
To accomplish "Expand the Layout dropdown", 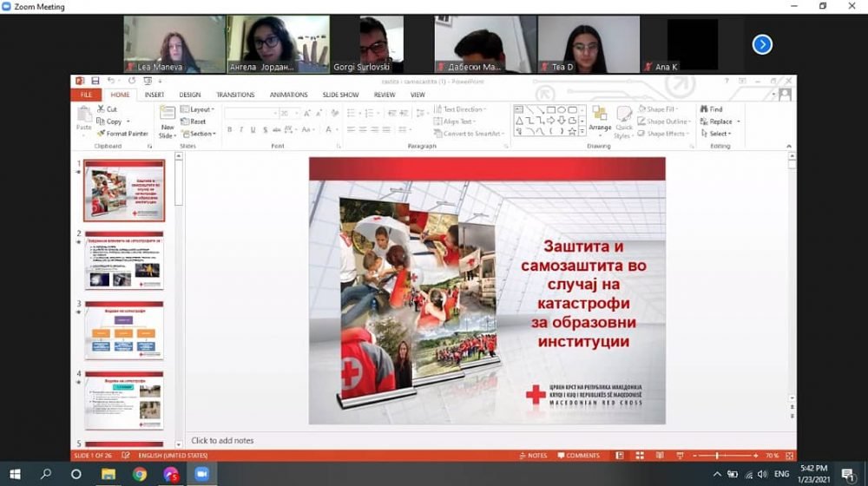I will tap(200, 109).
